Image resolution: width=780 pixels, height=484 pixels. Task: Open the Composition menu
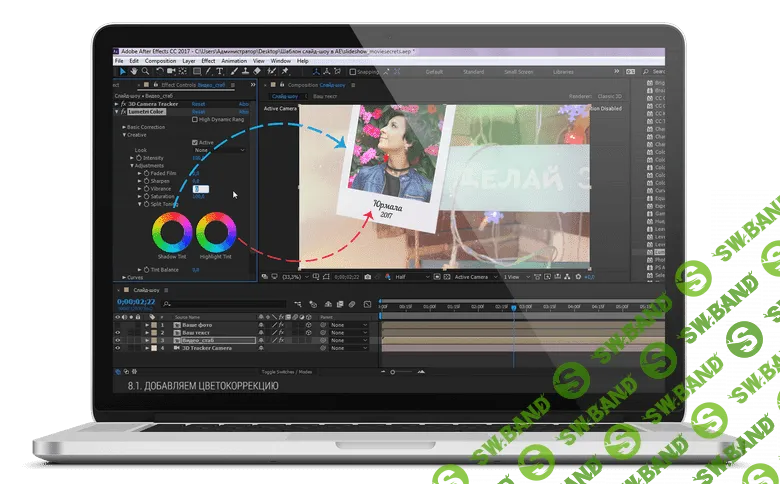[x=160, y=61]
